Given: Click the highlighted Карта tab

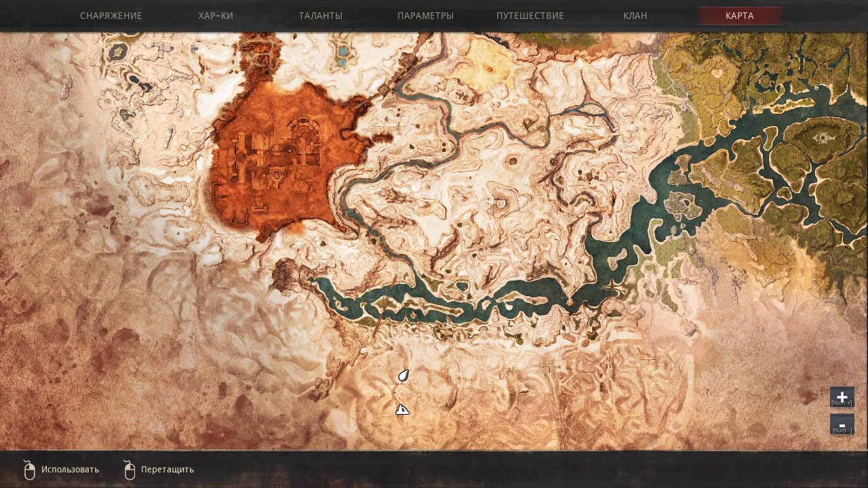Looking at the screenshot, I should 739,16.
